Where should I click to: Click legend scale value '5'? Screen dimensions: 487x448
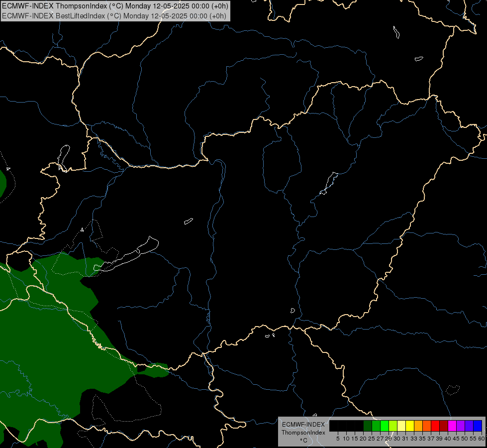[x=338, y=439]
